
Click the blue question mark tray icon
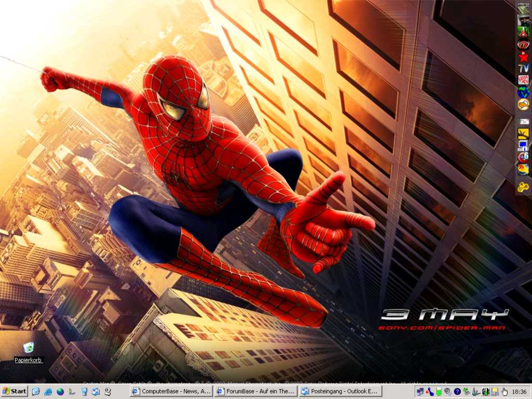point(457,392)
